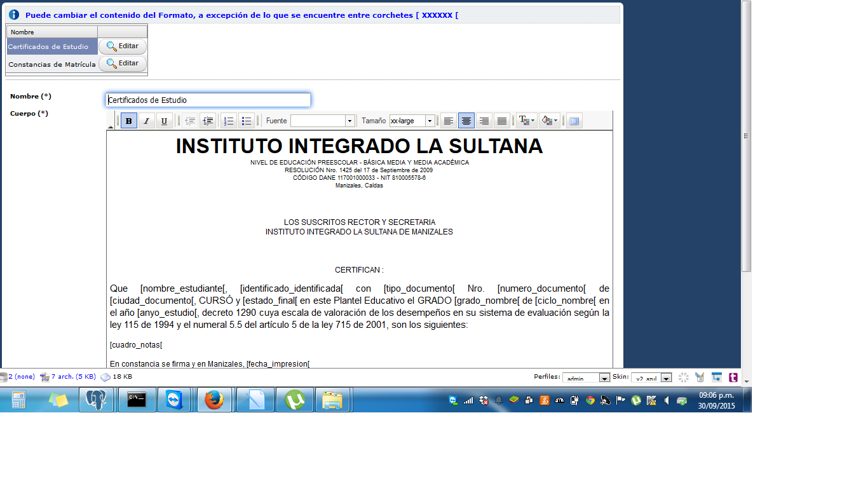Screen dimensions: 868x488
Task: Click the INSTITUTO INTEGRADO LA SULTANA heading
Action: click(359, 146)
